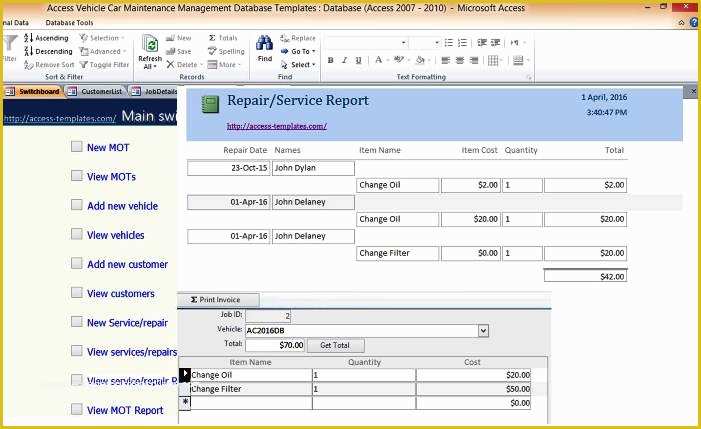Screen dimensions: 701x429
Task: Expand the More dropdown in Records
Action: coord(239,65)
